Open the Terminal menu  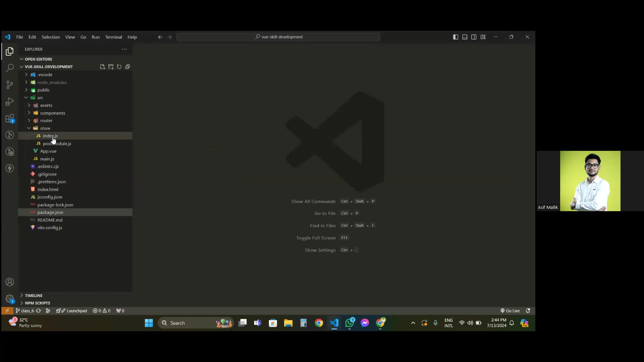[114, 37]
